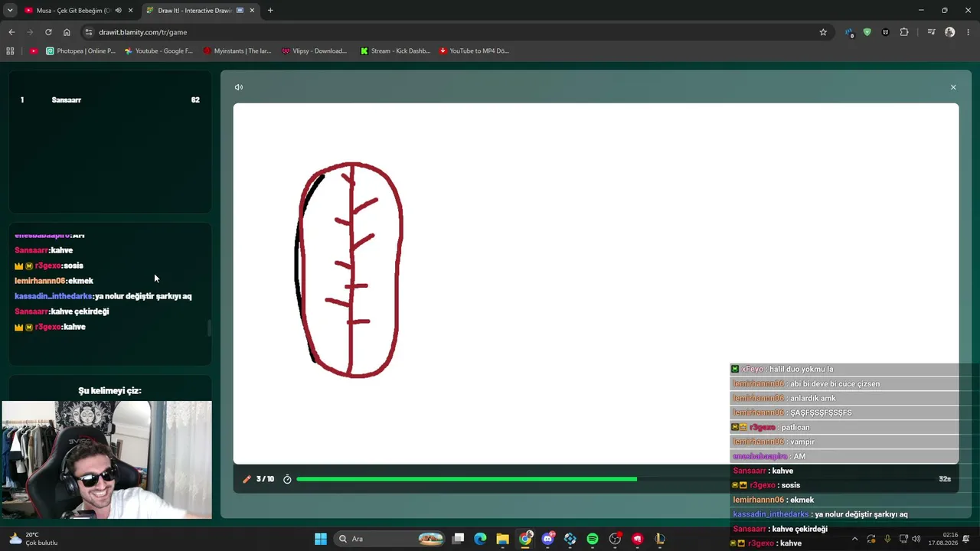This screenshot has height=551, width=980.
Task: Open the Youtube - Google F... bookmark
Action: tap(158, 51)
